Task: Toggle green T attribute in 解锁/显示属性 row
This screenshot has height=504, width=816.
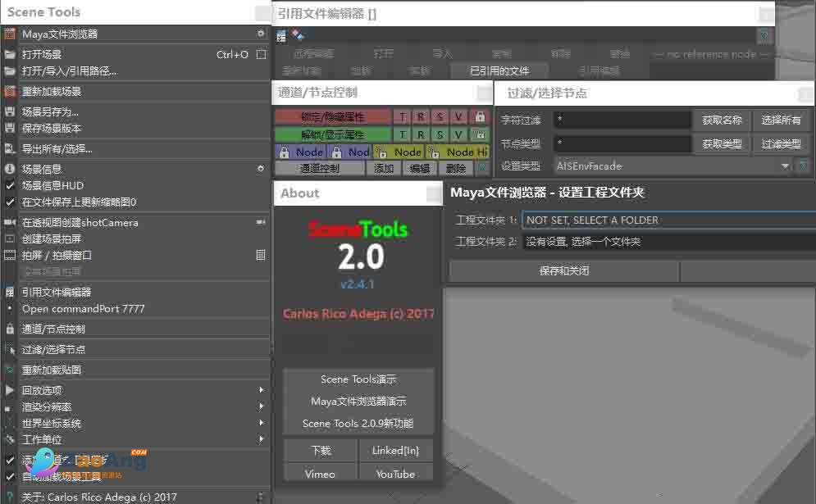Action: pyautogui.click(x=403, y=134)
